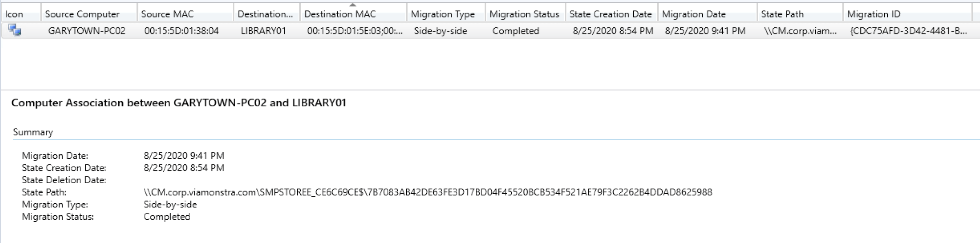Click the computer association icon for GARYTOWN-PC02
This screenshot has height=243, width=980.
click(x=14, y=30)
